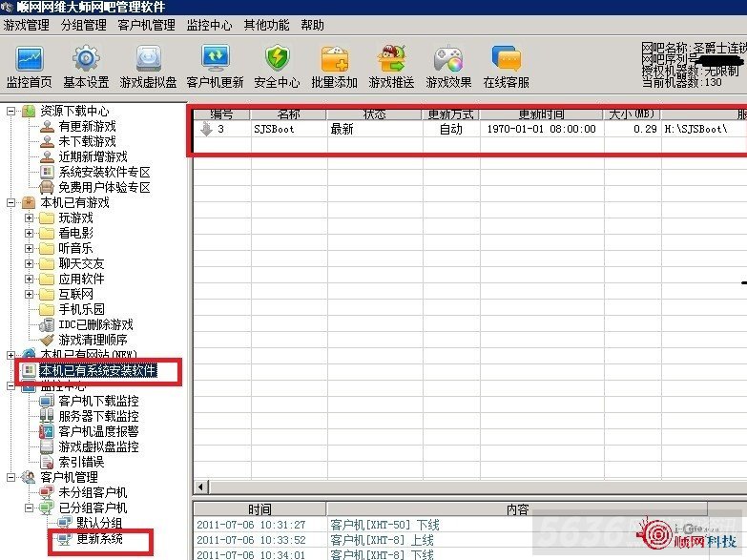
Task: Click the sofa icon beside 免费用户体验专区
Action: click(x=47, y=187)
